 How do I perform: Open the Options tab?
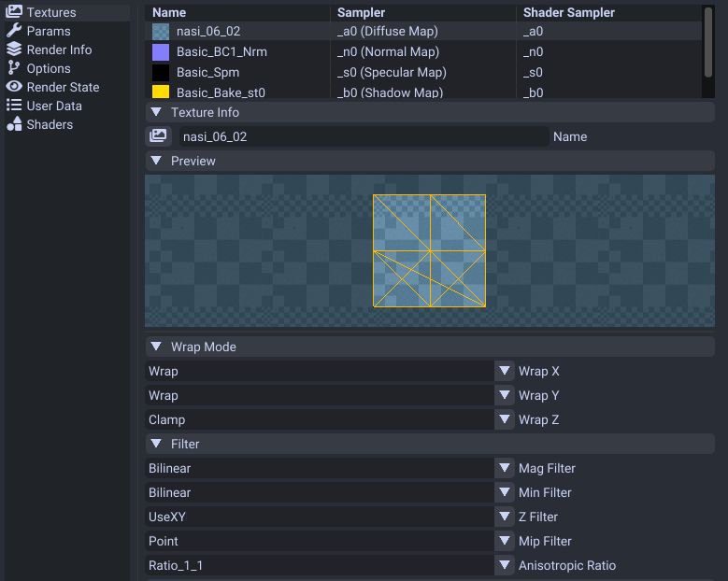pyautogui.click(x=67, y=68)
